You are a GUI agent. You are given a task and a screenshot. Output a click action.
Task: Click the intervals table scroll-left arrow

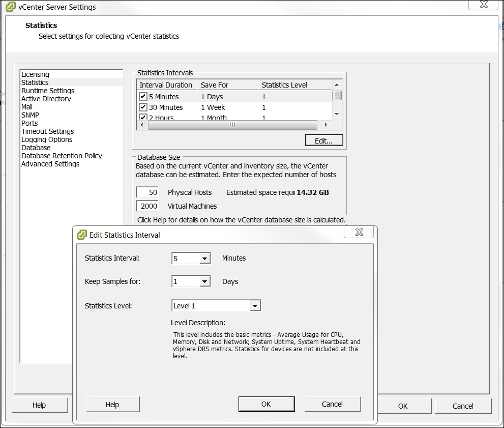pyautogui.click(x=142, y=125)
